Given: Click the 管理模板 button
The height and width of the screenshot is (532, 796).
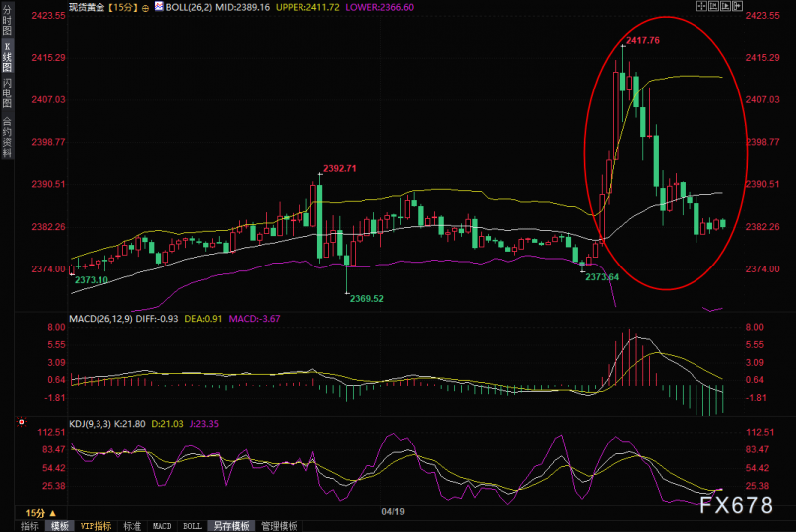Looking at the screenshot, I should [x=279, y=526].
